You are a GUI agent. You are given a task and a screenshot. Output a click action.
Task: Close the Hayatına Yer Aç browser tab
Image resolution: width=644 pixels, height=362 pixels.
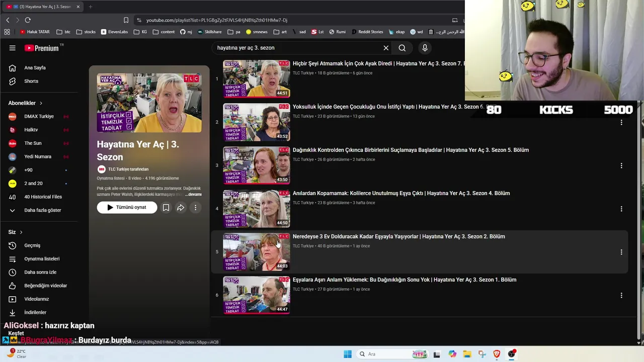pos(78,7)
